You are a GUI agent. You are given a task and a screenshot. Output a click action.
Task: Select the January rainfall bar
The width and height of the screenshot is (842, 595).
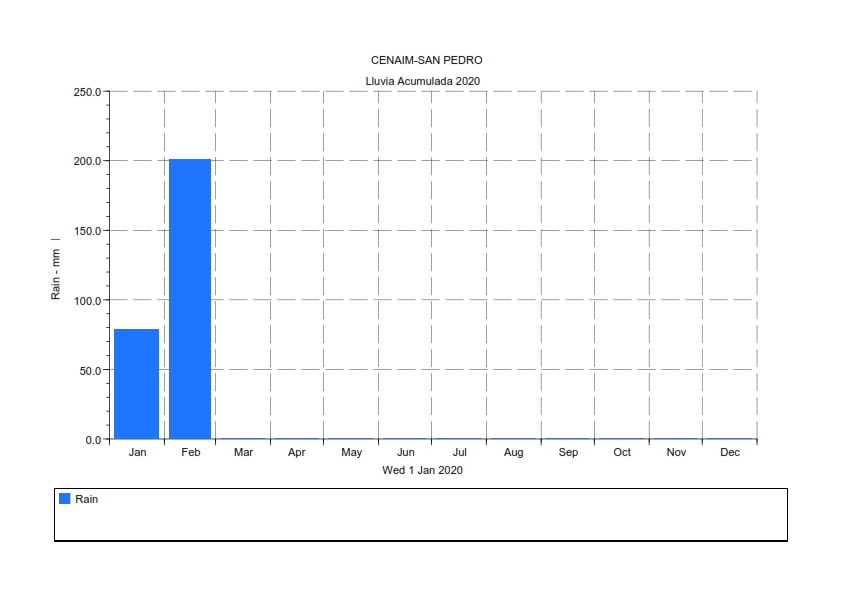[136, 384]
